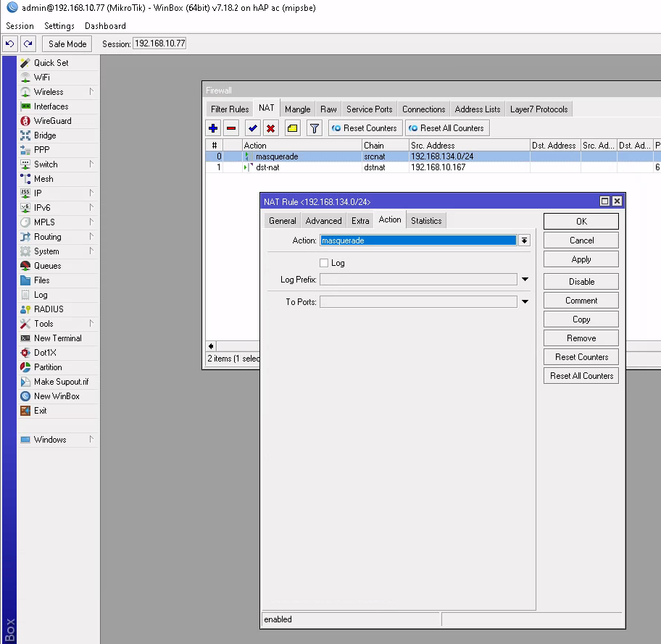Toggle Safe Mode
The image size is (661, 644).
[x=67, y=43]
